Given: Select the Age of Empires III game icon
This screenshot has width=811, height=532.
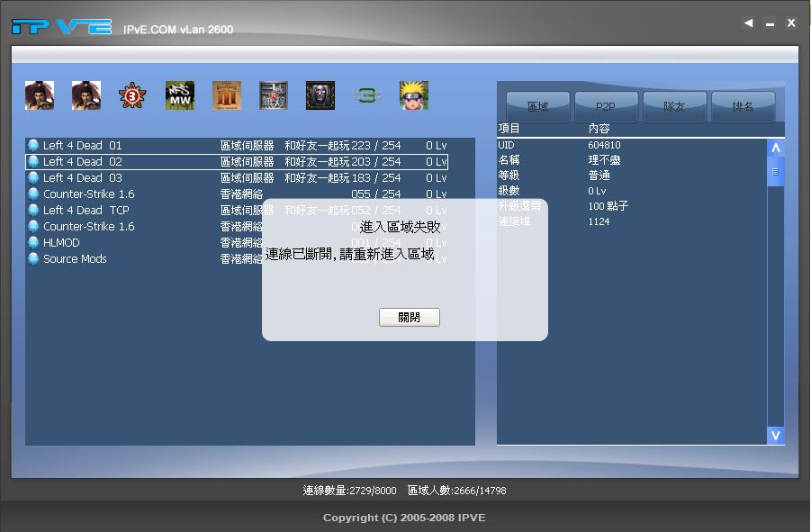Looking at the screenshot, I should pos(227,95).
